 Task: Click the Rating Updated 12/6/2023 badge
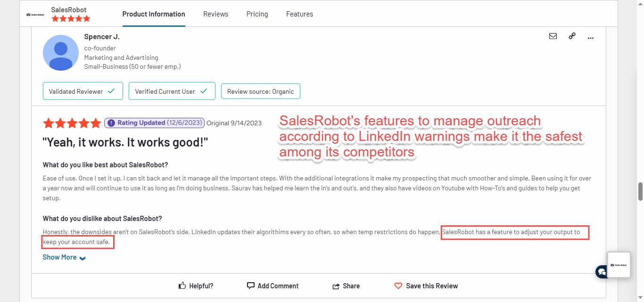(154, 122)
